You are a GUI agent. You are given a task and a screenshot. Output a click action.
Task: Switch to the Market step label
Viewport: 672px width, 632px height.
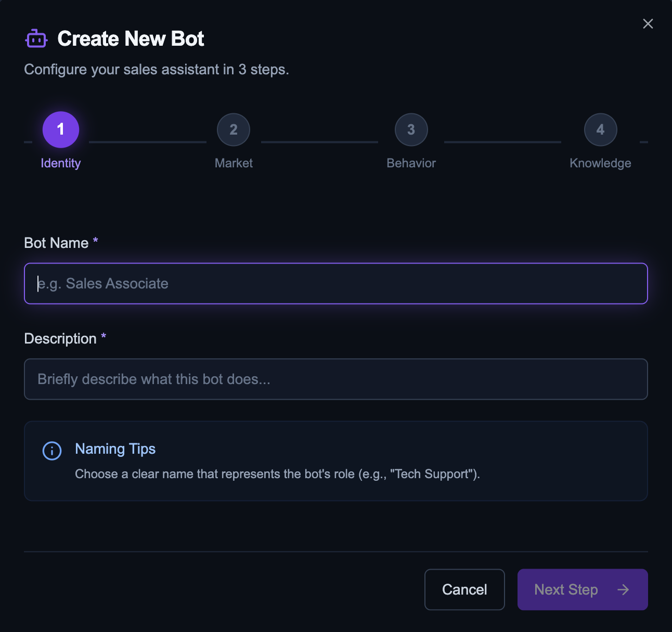234,163
